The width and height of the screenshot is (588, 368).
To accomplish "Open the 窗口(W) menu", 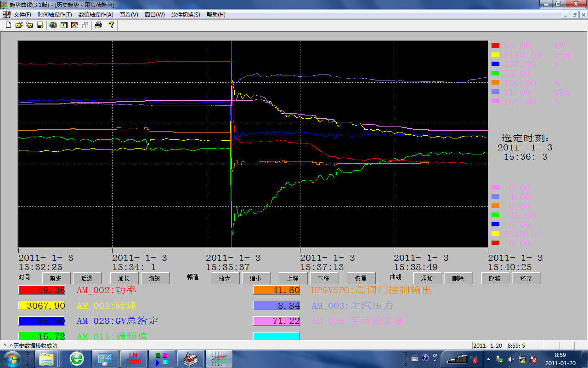I will [154, 14].
